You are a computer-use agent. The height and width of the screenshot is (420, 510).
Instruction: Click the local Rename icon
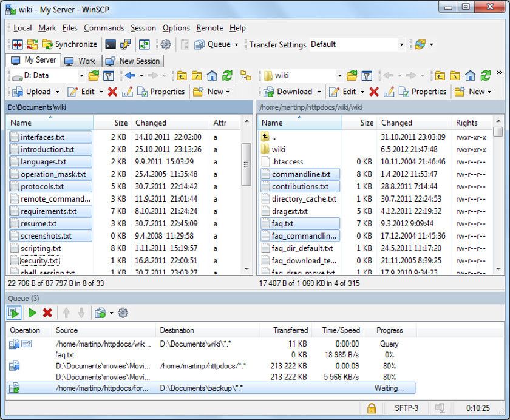(x=127, y=92)
